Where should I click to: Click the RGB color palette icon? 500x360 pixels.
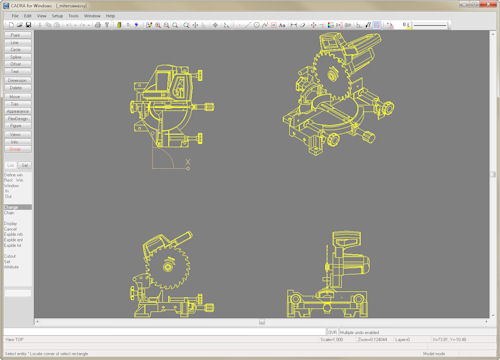pyautogui.click(x=330, y=25)
